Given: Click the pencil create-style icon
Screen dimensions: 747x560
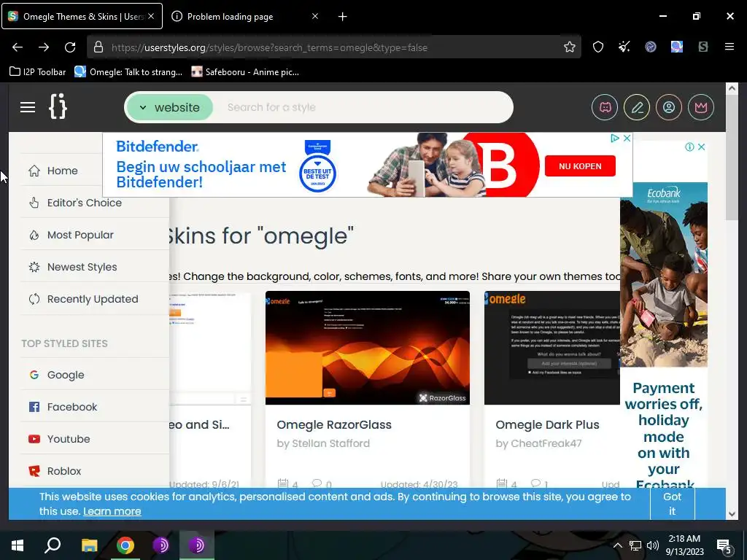Looking at the screenshot, I should (637, 107).
